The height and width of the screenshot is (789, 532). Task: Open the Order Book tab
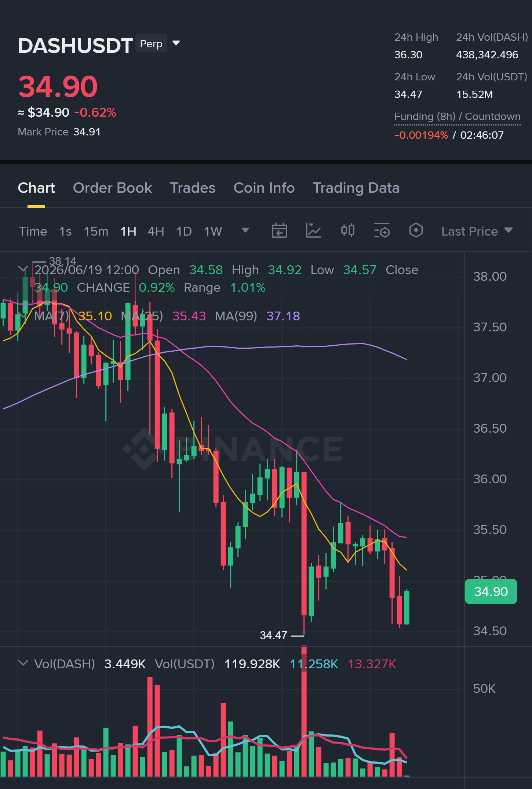click(x=112, y=188)
